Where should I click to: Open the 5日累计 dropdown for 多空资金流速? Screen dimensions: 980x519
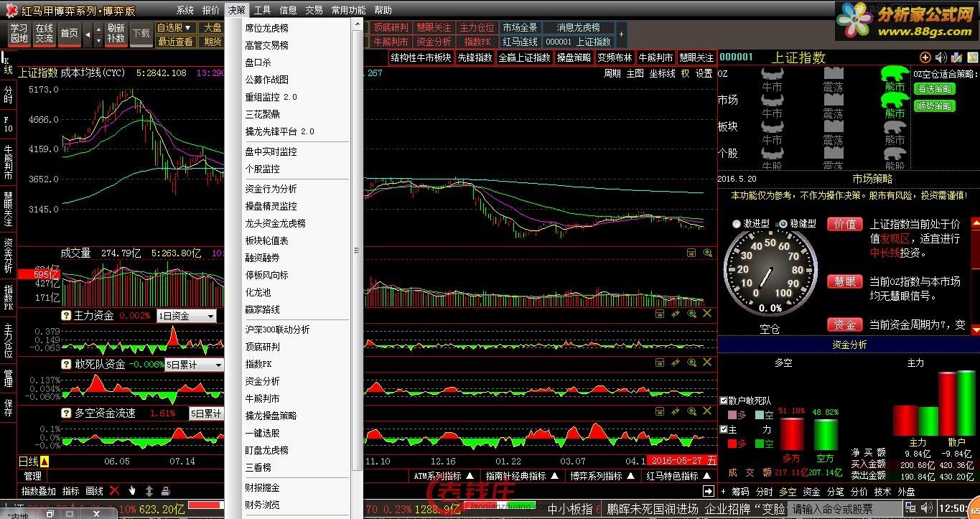tap(206, 413)
